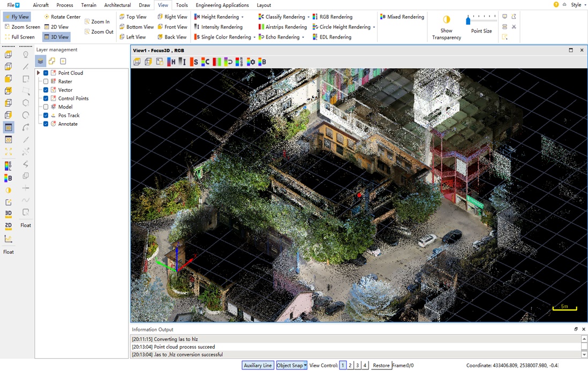This screenshot has height=371, width=588.
Task: Click the Restore button
Action: tap(381, 365)
